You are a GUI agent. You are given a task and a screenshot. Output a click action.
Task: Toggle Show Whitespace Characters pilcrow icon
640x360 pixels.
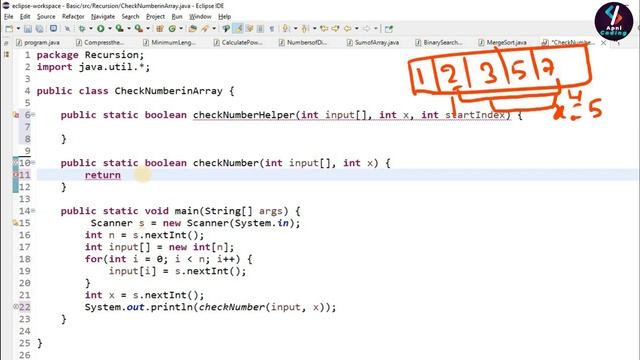(x=272, y=29)
